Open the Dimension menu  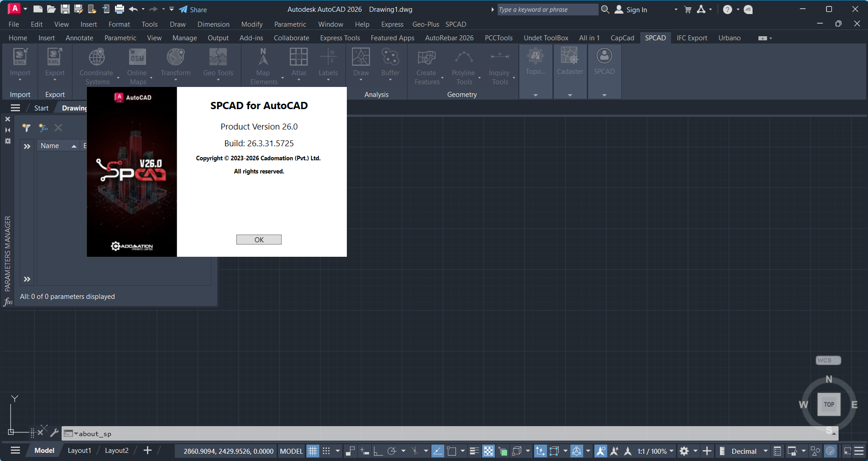tap(213, 24)
